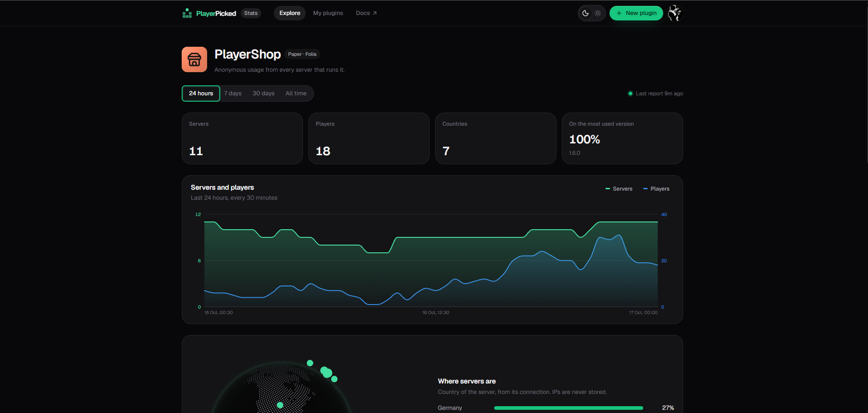Image resolution: width=868 pixels, height=413 pixels.
Task: Select the All time range
Action: pos(296,93)
